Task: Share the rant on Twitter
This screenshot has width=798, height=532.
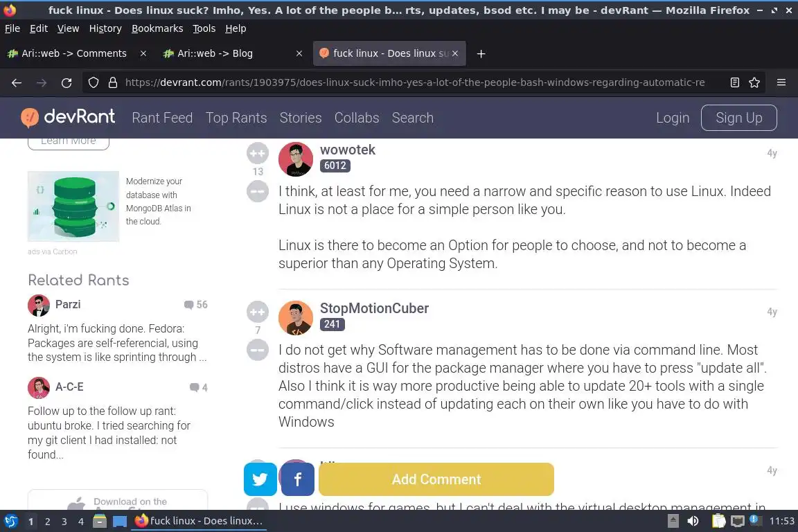Action: coord(260,479)
